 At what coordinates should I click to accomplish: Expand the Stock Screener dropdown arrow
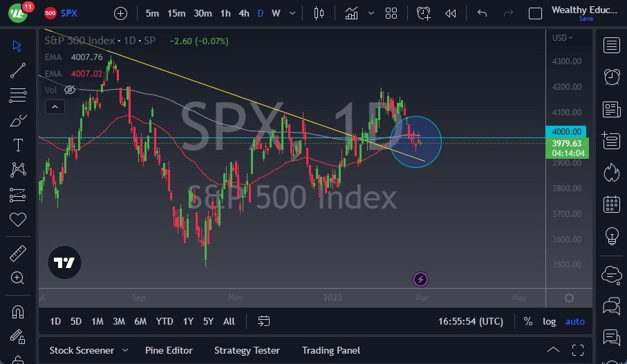[x=125, y=350]
